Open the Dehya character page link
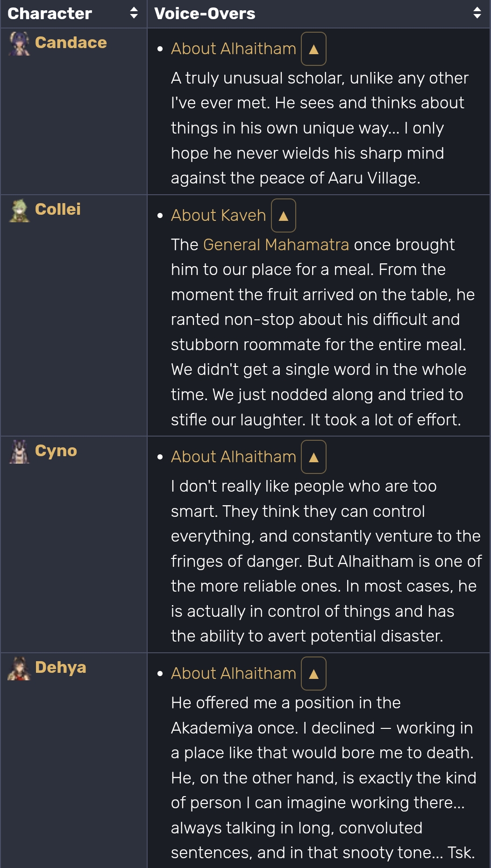The image size is (491, 868). (x=61, y=668)
